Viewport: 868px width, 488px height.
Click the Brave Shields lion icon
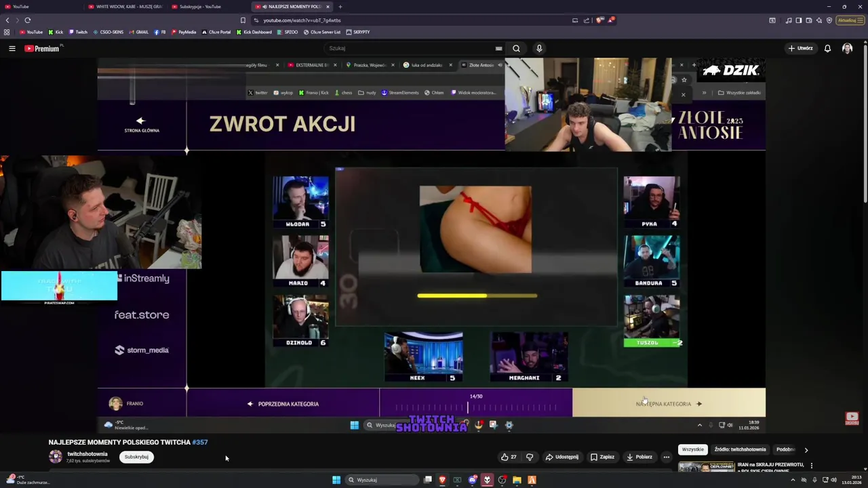point(599,20)
